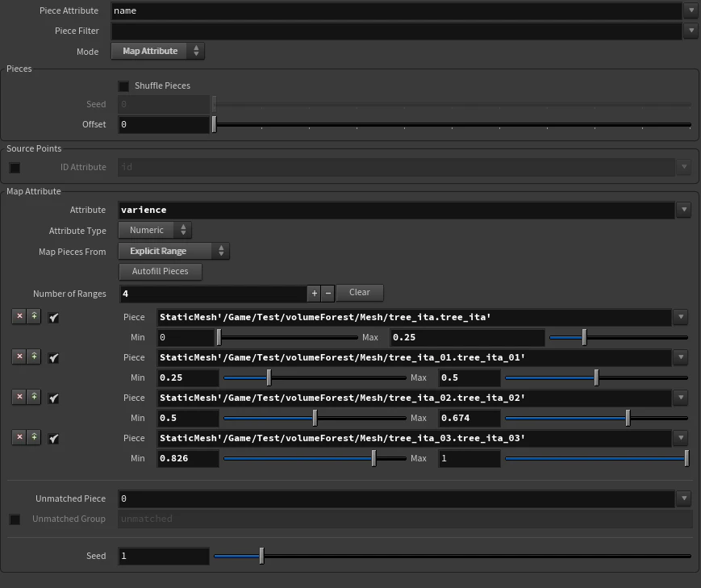Click the Unmatched Piece value field
This screenshot has height=588, width=701.
pos(396,498)
